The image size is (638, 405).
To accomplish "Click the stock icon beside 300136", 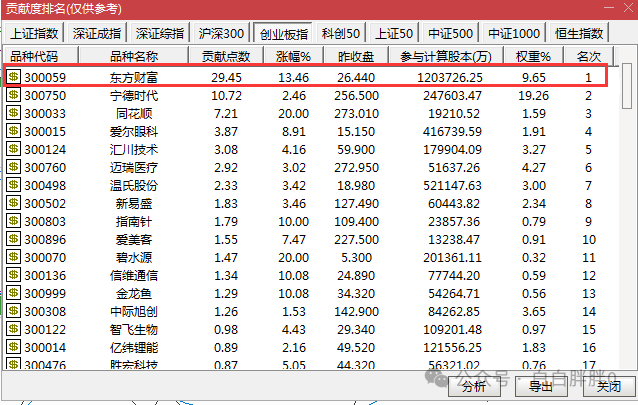I will (x=13, y=275).
